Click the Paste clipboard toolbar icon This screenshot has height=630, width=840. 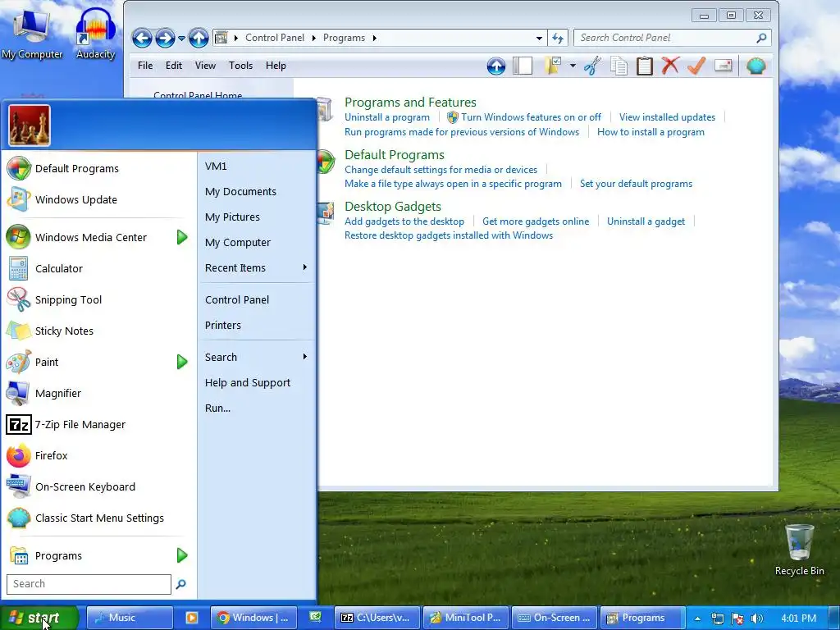645,66
